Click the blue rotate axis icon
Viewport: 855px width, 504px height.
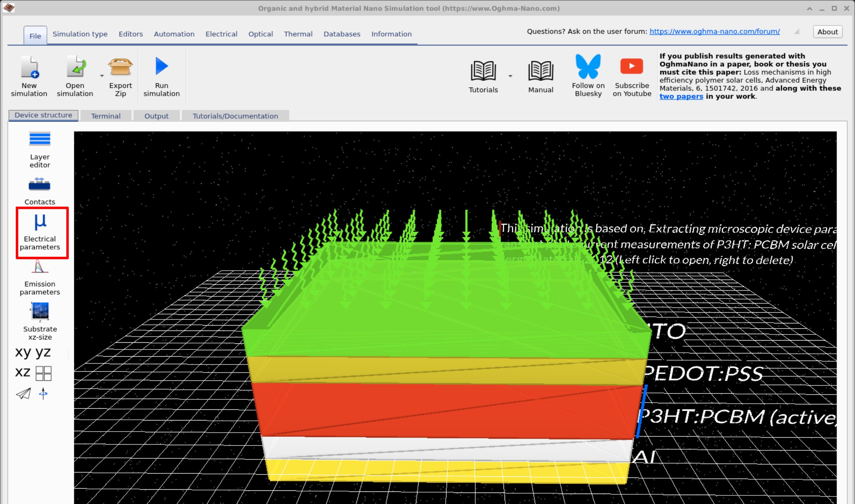coord(43,394)
